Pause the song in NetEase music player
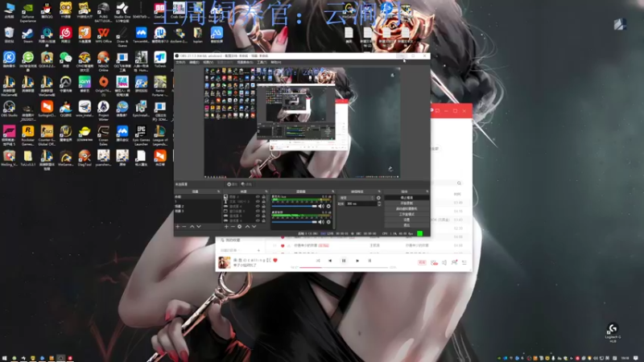This screenshot has width=644, height=362. pyautogui.click(x=344, y=261)
